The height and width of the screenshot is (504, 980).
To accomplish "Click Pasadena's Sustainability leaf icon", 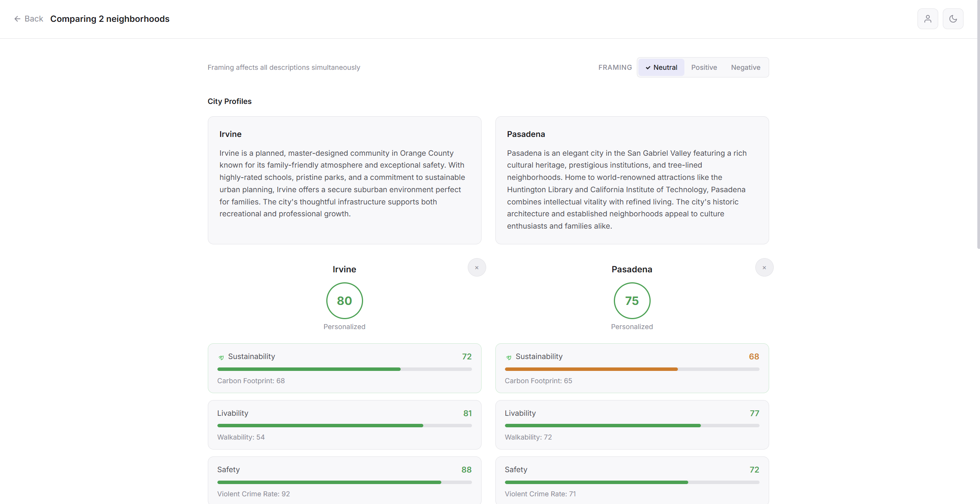I will coord(509,357).
